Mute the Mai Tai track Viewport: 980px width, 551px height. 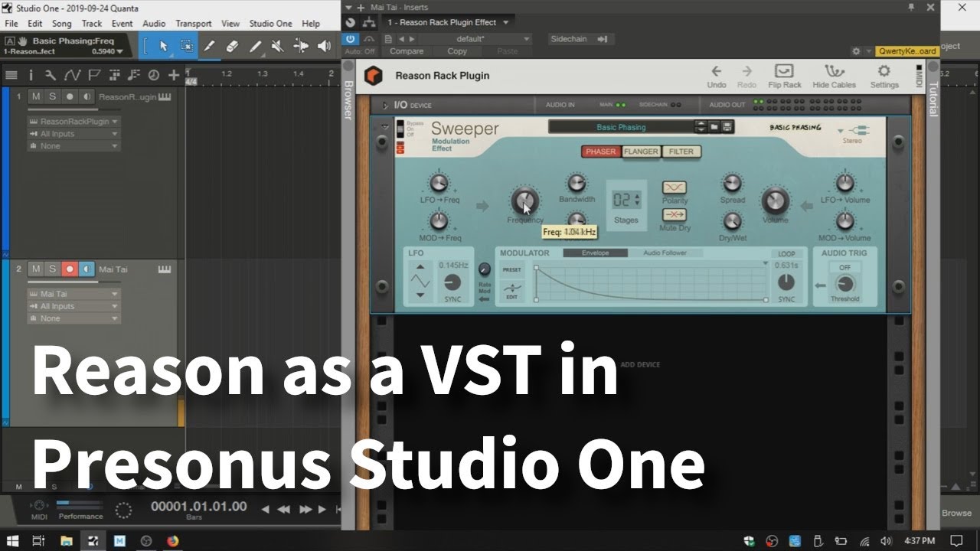coord(36,269)
